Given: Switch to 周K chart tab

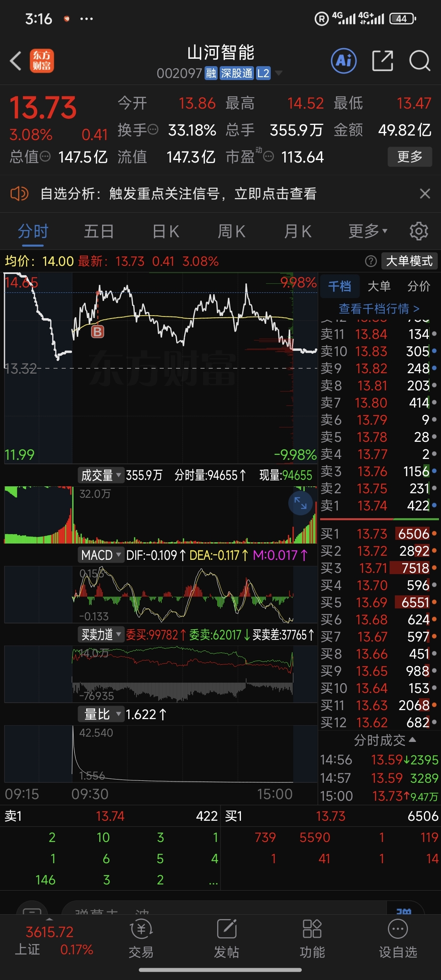Looking at the screenshot, I should [232, 232].
